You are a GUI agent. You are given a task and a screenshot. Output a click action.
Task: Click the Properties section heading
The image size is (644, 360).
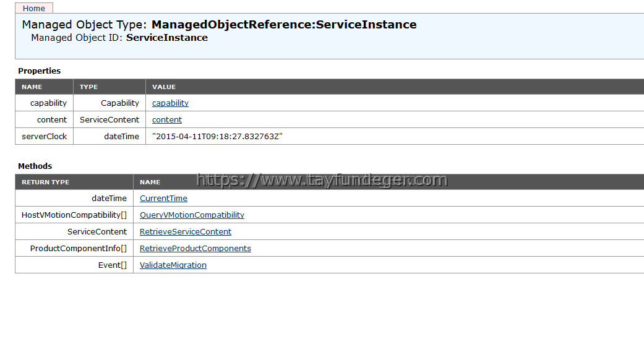coord(39,71)
